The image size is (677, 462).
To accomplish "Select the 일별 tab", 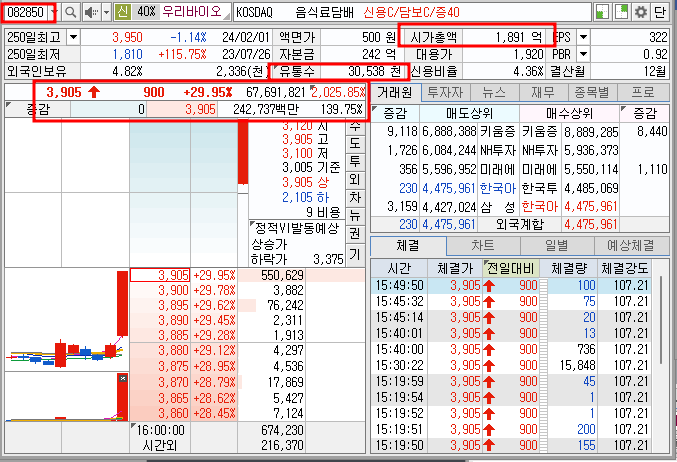I will 557,246.
